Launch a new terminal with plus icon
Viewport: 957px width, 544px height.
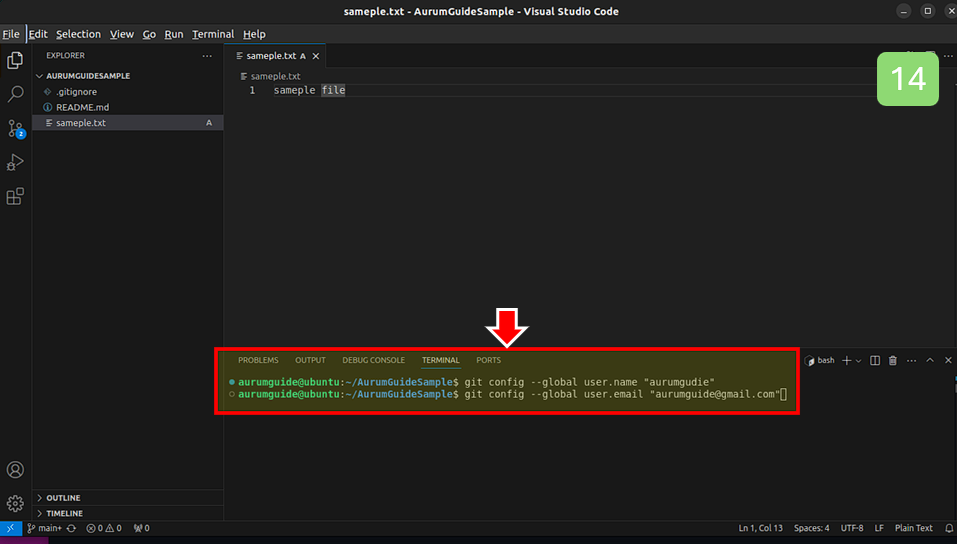coord(847,360)
